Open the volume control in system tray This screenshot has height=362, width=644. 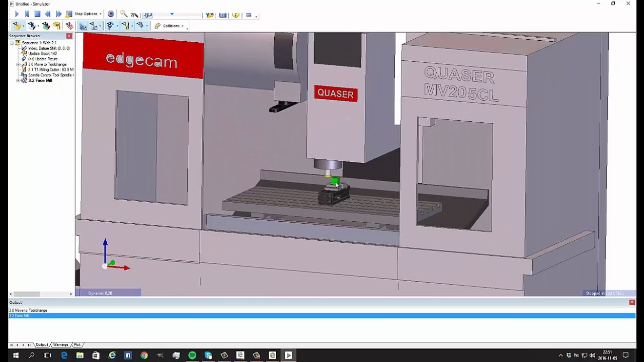(592, 355)
